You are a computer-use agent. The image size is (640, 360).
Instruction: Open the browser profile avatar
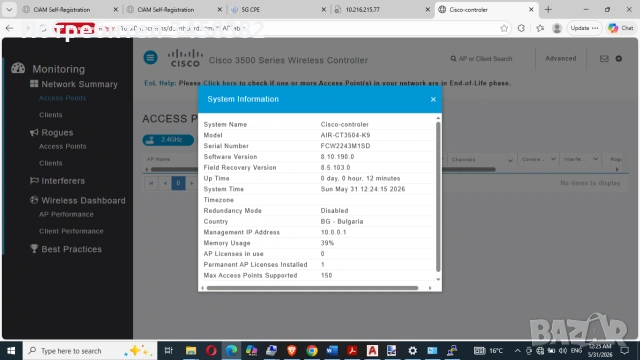tap(557, 28)
